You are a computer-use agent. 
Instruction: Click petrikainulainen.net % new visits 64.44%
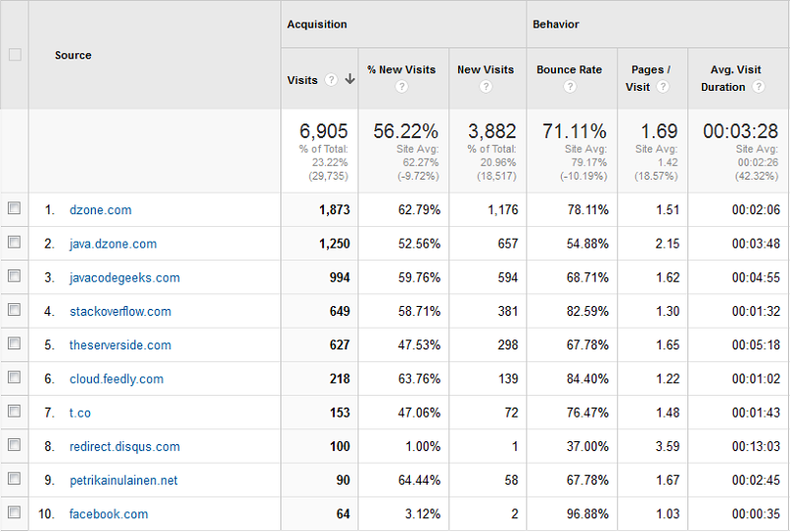pos(419,481)
